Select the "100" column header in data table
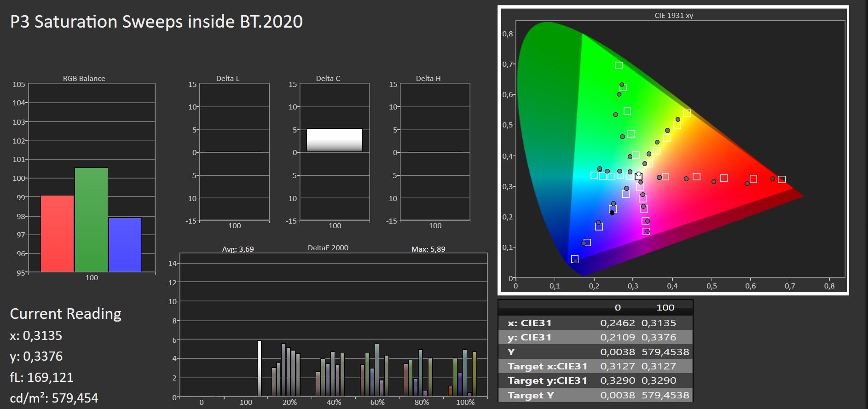The height and width of the screenshot is (409, 868). click(x=665, y=307)
